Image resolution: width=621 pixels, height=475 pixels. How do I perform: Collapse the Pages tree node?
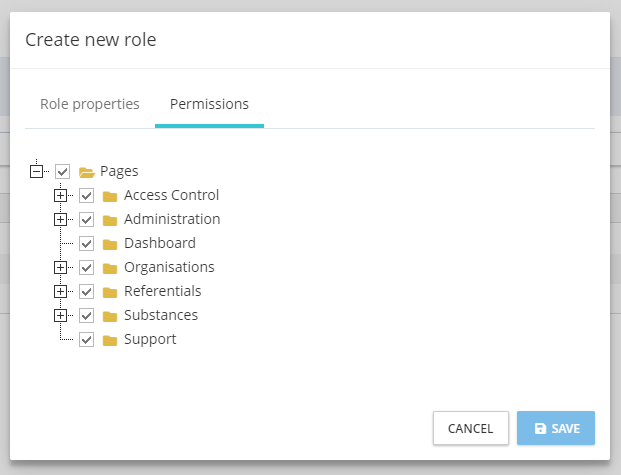point(37,172)
